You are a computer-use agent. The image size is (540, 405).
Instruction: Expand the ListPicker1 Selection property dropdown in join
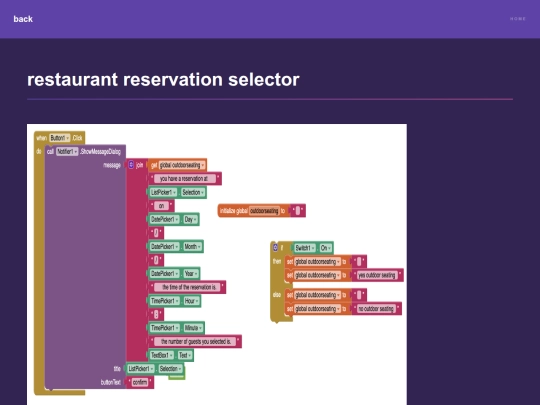(194, 192)
